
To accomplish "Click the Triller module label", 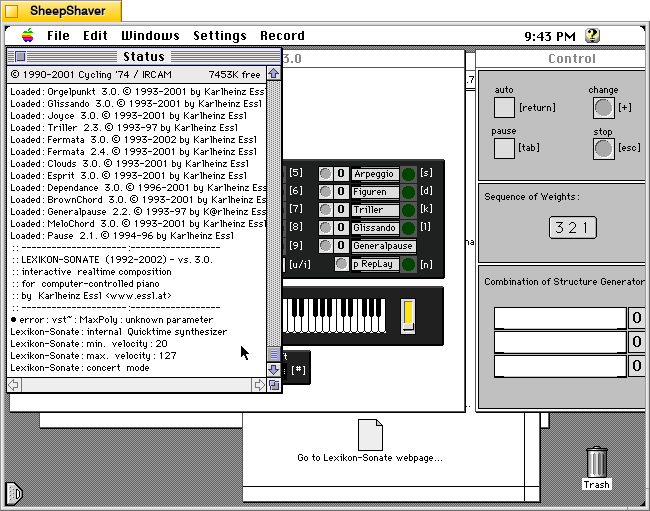I will coord(375,210).
